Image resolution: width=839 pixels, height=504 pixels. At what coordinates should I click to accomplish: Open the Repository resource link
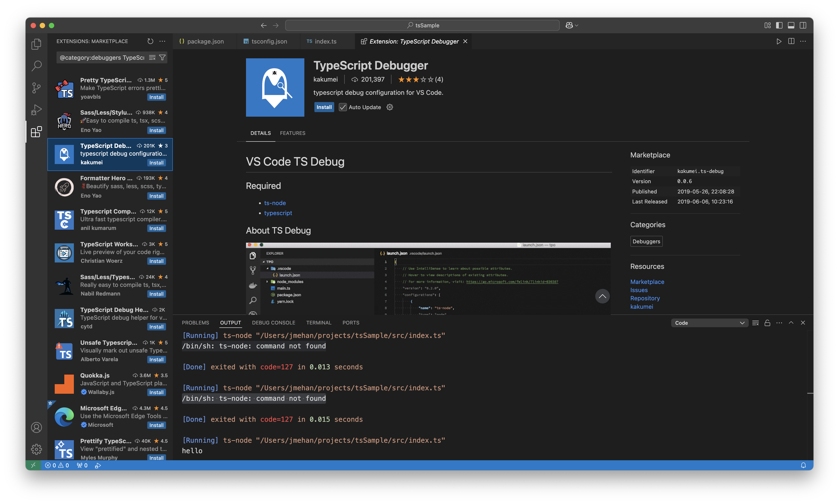point(645,298)
